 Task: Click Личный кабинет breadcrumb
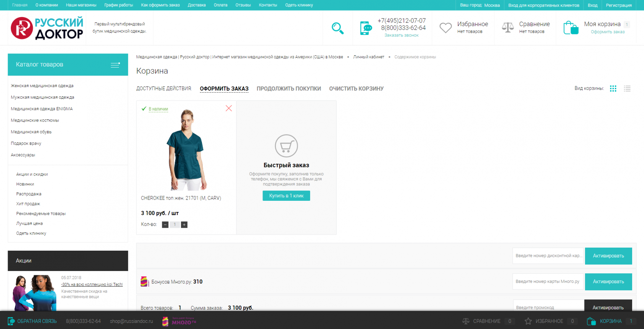click(368, 57)
